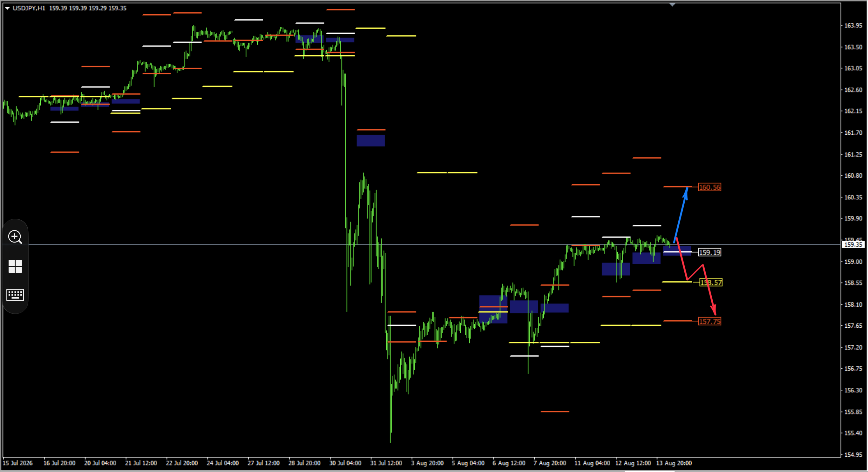
Task: Click the 155.40 price axis value
Action: tap(853, 433)
